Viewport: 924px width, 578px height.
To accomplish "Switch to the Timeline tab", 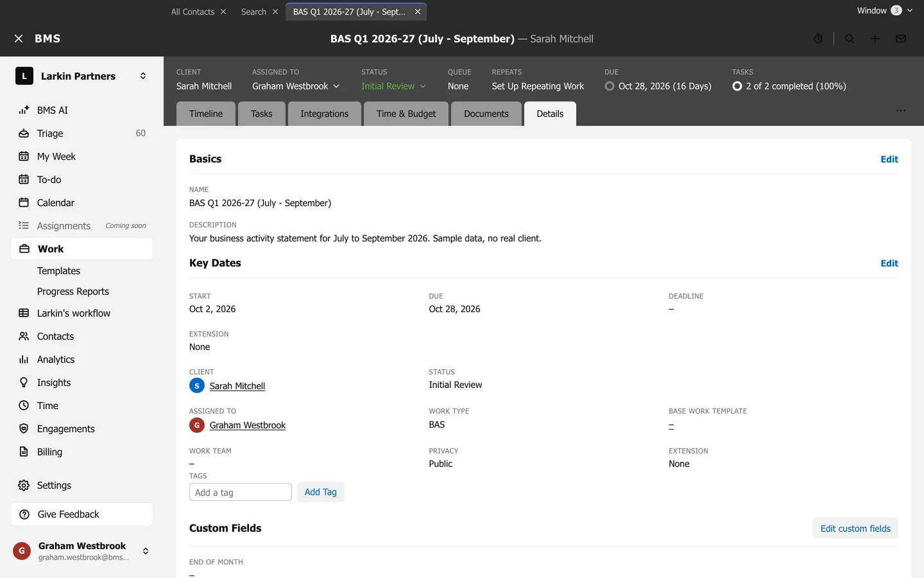I will pyautogui.click(x=206, y=114).
